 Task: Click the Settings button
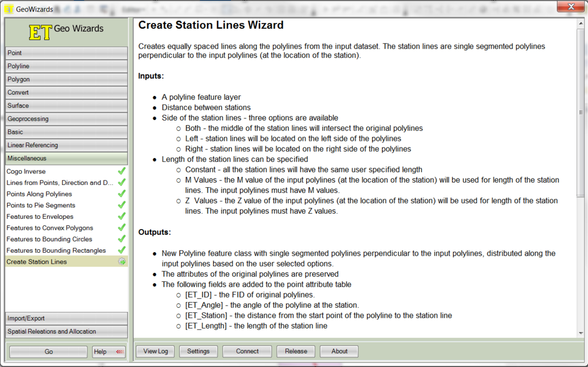pos(198,351)
